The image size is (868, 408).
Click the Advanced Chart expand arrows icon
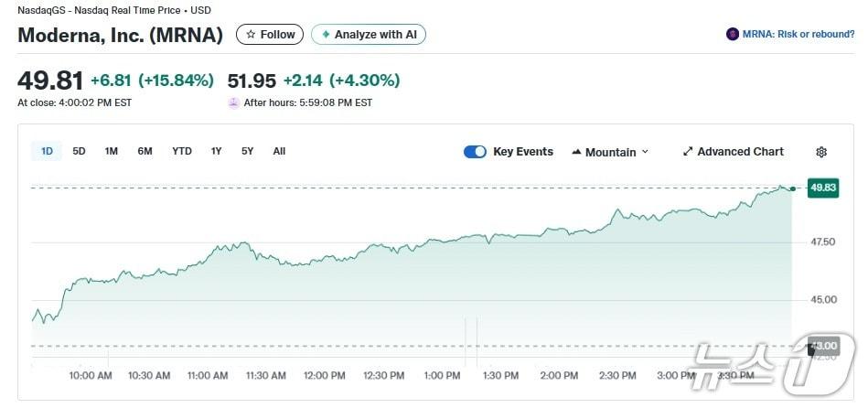pos(688,152)
